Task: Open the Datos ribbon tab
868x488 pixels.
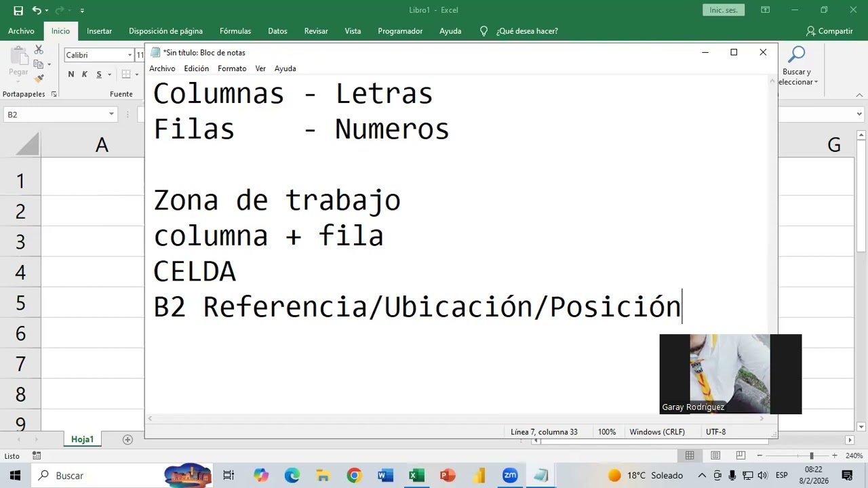Action: tap(277, 31)
